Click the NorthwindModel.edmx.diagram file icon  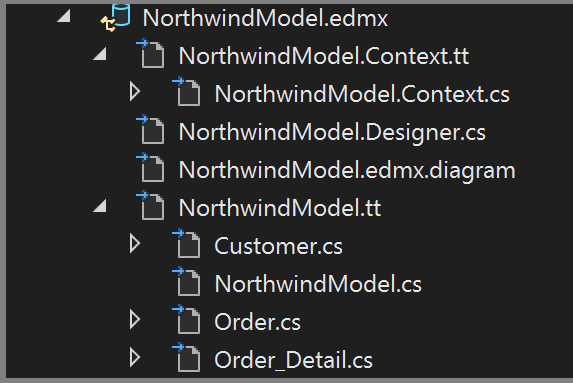click(x=150, y=168)
